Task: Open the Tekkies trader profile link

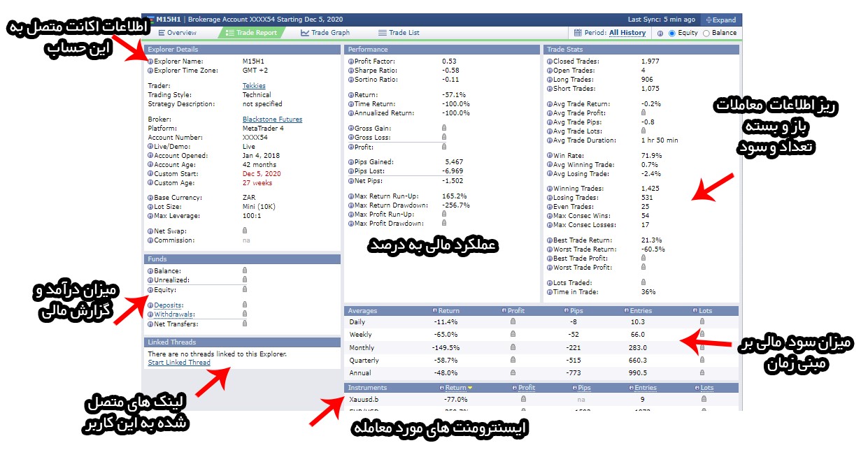Action: [254, 86]
